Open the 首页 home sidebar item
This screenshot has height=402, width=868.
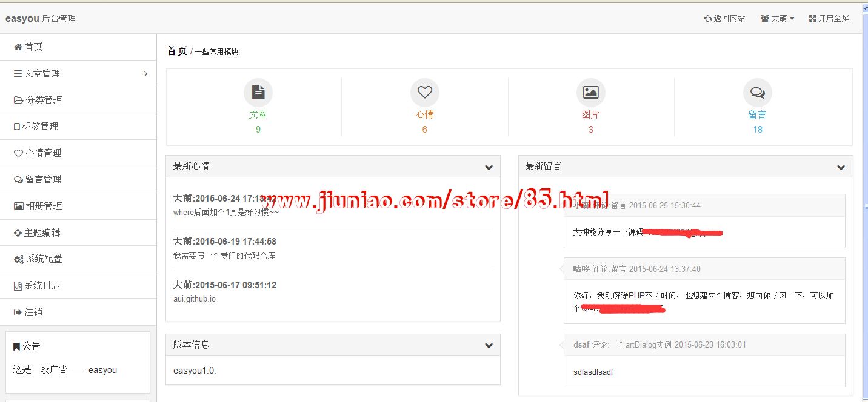coord(78,47)
